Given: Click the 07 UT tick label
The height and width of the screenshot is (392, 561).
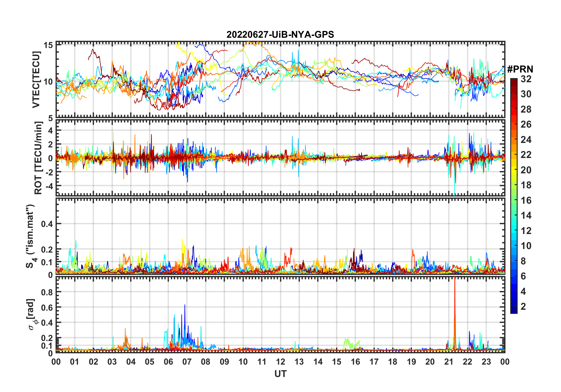Looking at the screenshot, I should click(187, 362).
